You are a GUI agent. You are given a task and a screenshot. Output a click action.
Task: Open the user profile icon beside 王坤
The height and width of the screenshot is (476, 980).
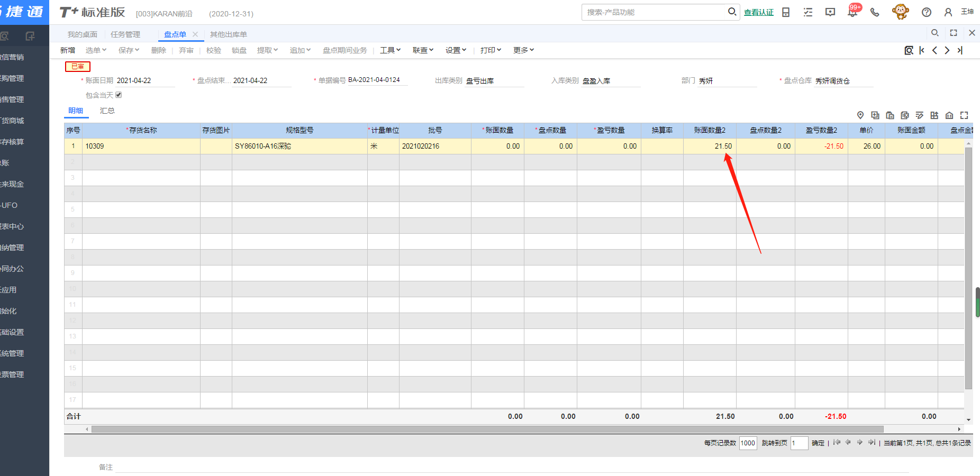point(948,12)
